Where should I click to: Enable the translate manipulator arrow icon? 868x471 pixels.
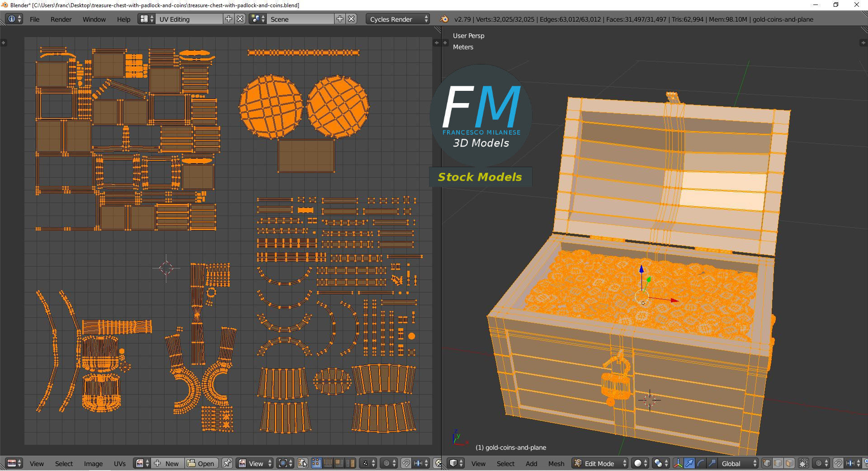coord(689,463)
